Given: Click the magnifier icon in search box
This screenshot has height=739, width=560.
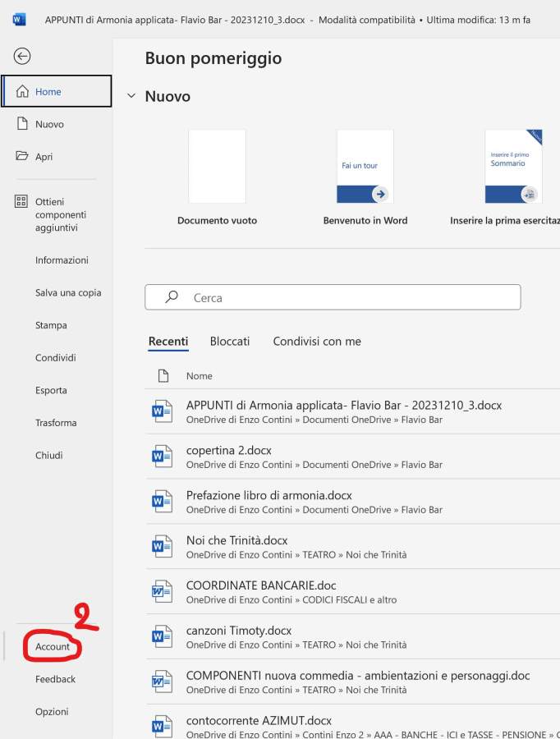Looking at the screenshot, I should click(172, 297).
